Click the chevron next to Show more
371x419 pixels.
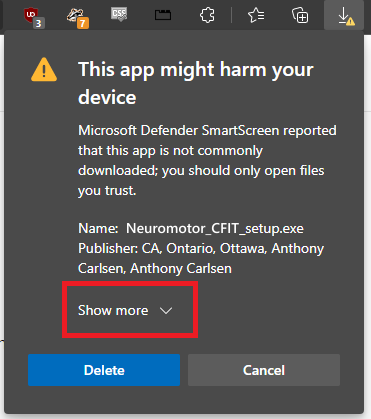click(166, 311)
